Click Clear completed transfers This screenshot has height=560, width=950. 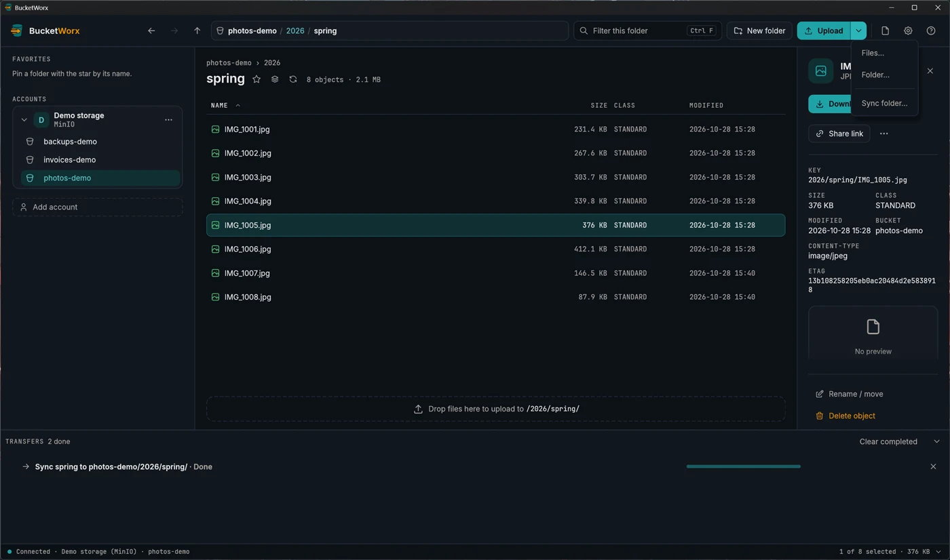click(888, 441)
